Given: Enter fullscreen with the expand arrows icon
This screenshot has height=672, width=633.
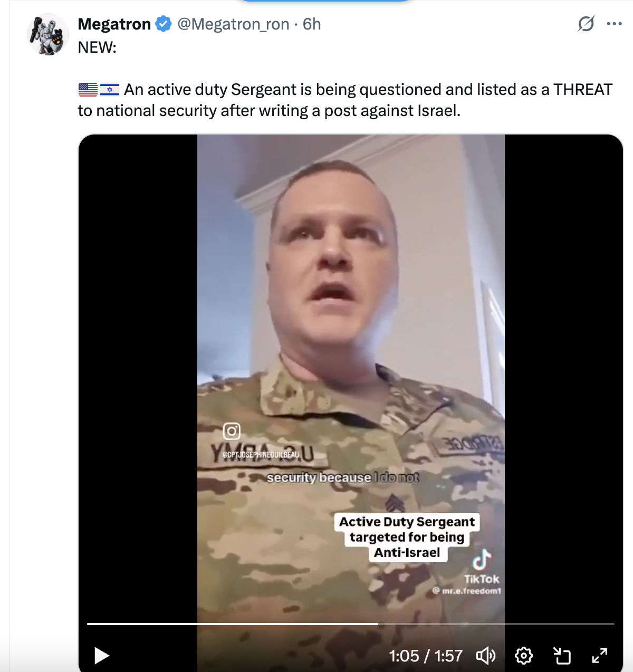Looking at the screenshot, I should 600,656.
